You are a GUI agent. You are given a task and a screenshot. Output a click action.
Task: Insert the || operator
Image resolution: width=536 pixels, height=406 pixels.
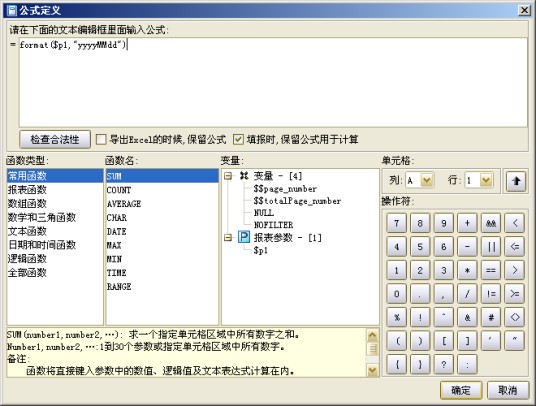pos(491,247)
